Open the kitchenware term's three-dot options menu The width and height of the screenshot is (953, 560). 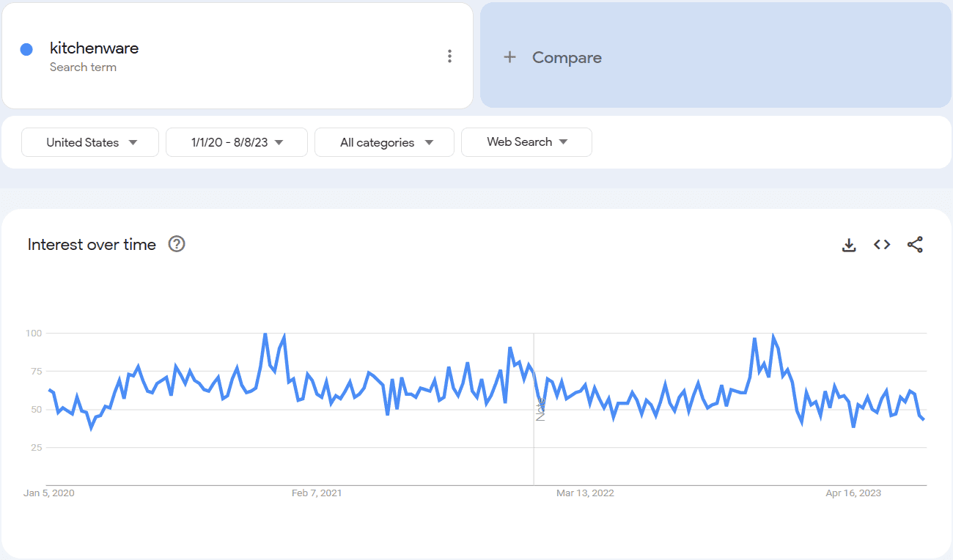[449, 56]
